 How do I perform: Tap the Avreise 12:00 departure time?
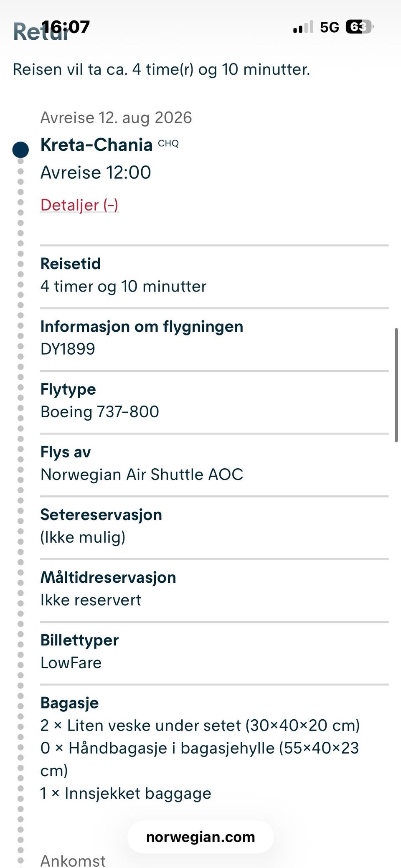(x=96, y=172)
